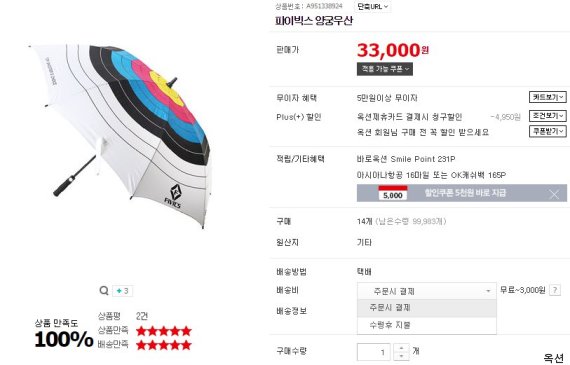570x365 pixels.
Task: Click the shipping fee question mark help icon
Action: click(x=555, y=290)
